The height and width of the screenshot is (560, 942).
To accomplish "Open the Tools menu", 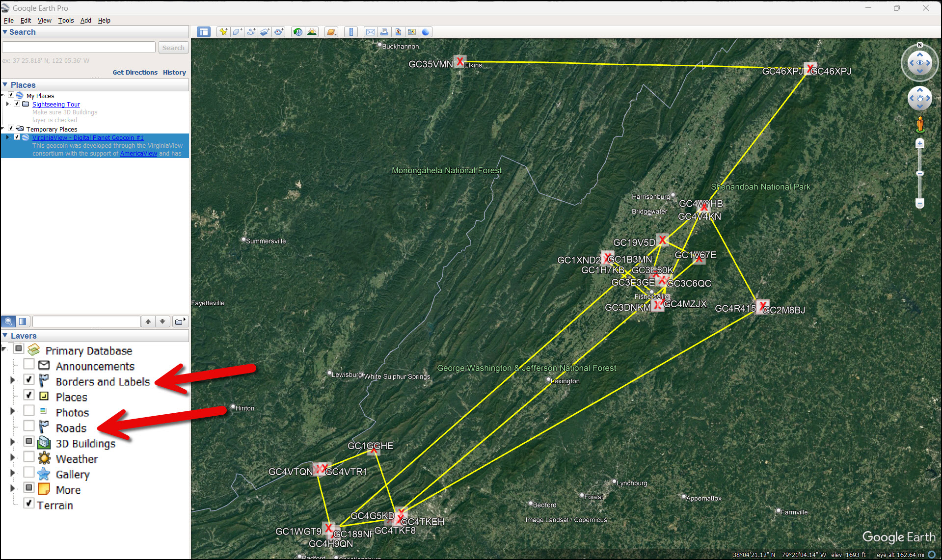I will click(66, 20).
